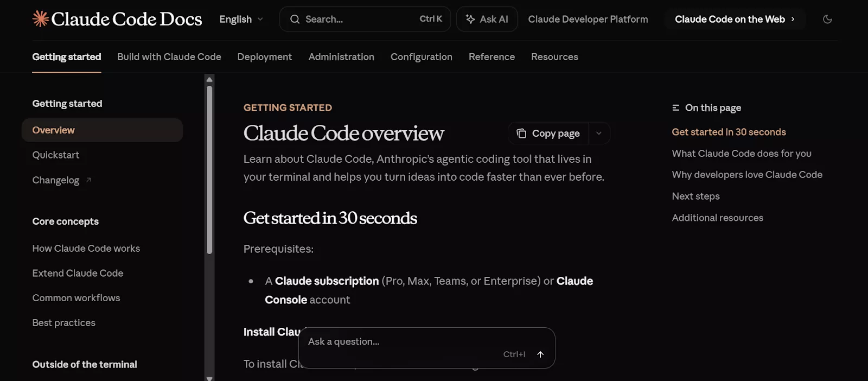The image size is (868, 381).
Task: Click the copy icon on Copy page
Action: click(x=521, y=133)
